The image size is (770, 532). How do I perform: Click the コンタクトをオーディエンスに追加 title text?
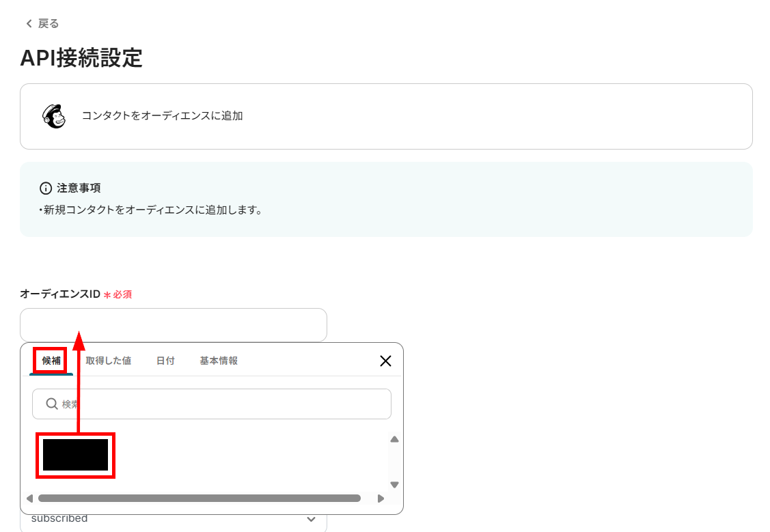(162, 116)
